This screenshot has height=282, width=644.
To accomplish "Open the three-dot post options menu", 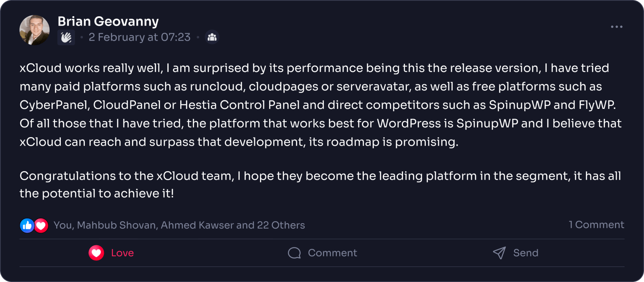I will click(616, 27).
